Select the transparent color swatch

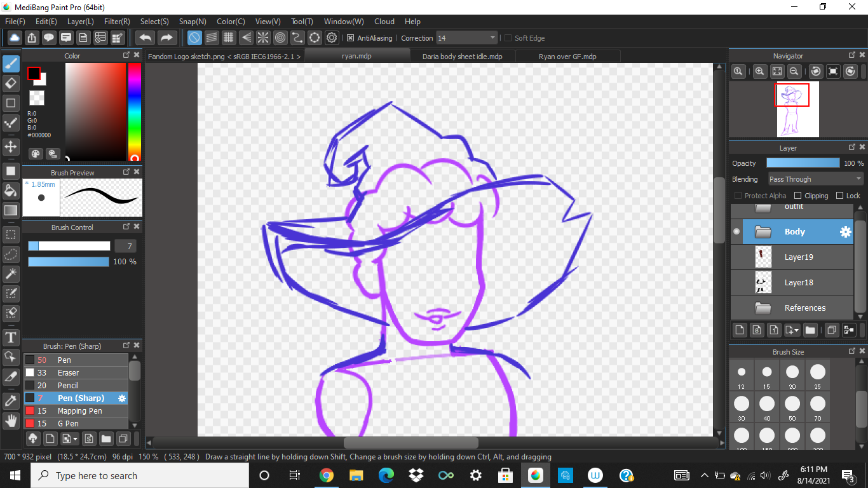point(37,98)
